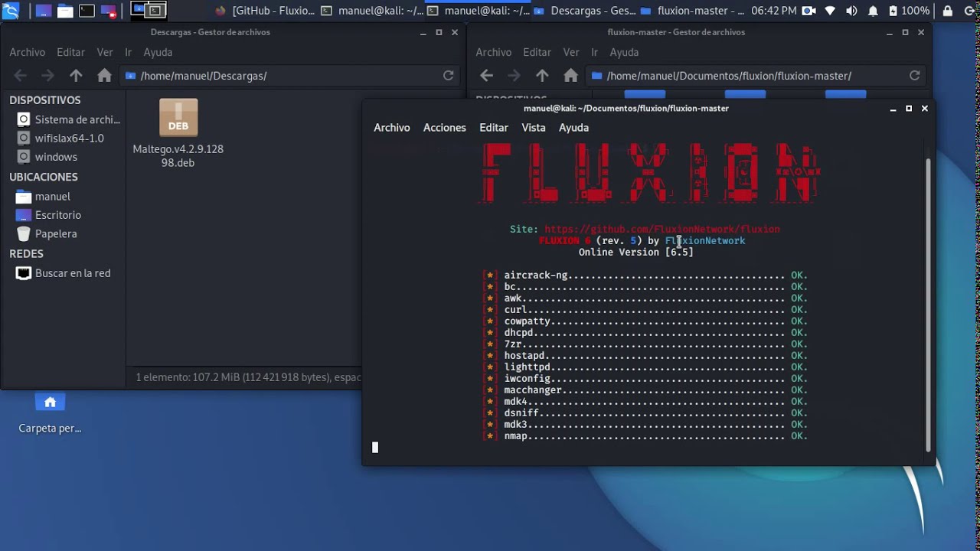Open Ir menu in fluxion-master window
This screenshot has height=551, width=980.
click(595, 52)
